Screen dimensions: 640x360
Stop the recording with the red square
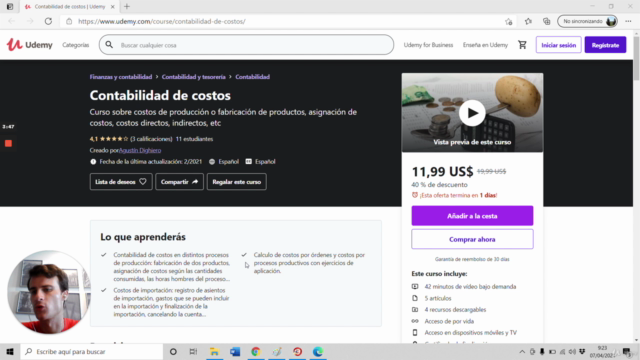8,143
